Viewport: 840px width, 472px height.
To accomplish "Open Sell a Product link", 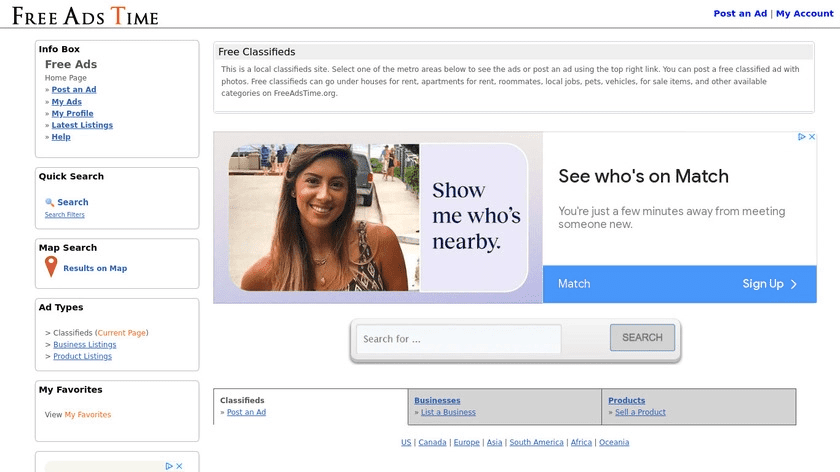I will (x=640, y=412).
